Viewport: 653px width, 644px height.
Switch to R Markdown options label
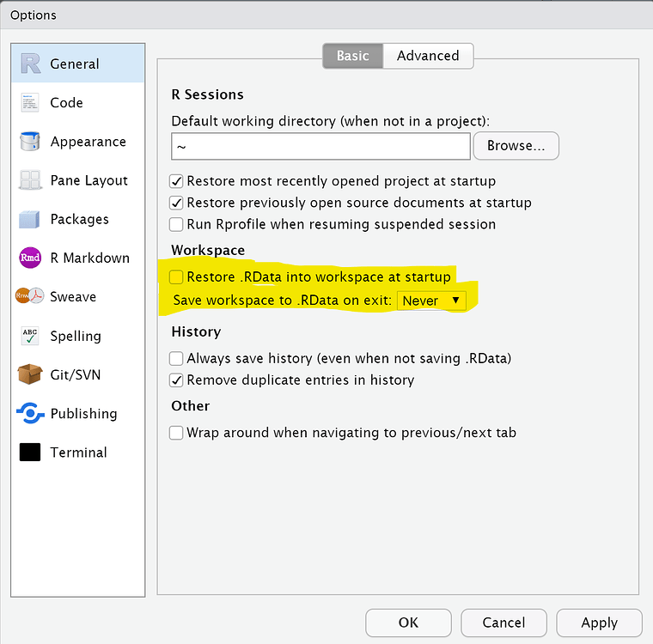(x=90, y=258)
